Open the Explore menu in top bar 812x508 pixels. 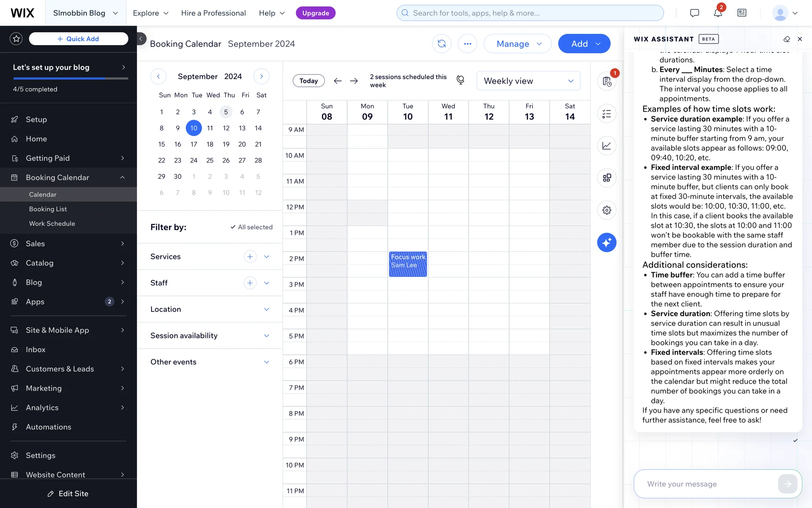tap(151, 13)
